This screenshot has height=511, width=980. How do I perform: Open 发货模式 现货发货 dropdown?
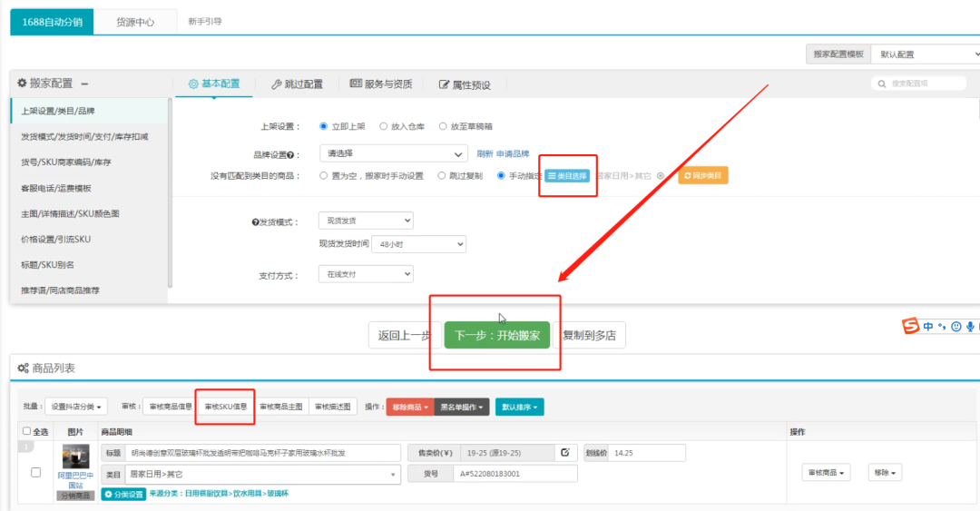point(366,221)
